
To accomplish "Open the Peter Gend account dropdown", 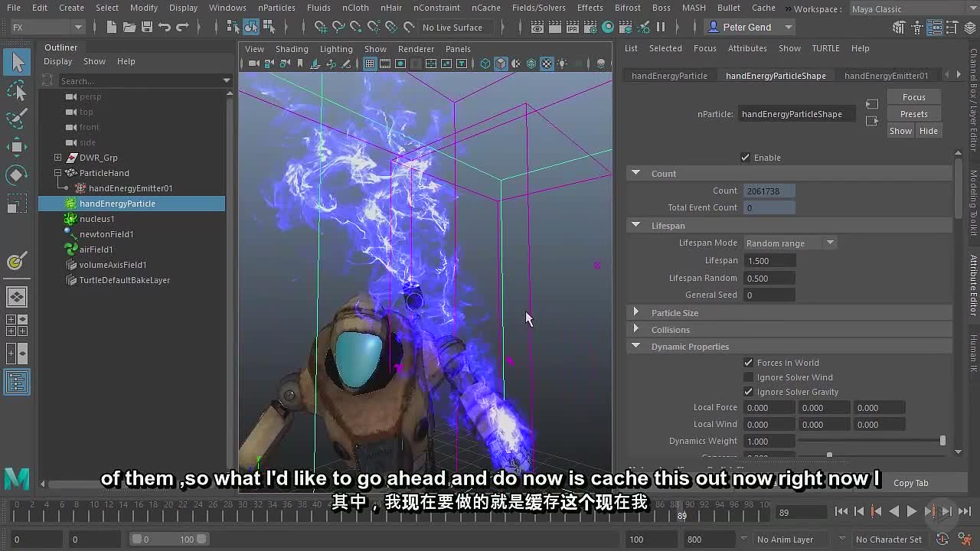I will (750, 27).
